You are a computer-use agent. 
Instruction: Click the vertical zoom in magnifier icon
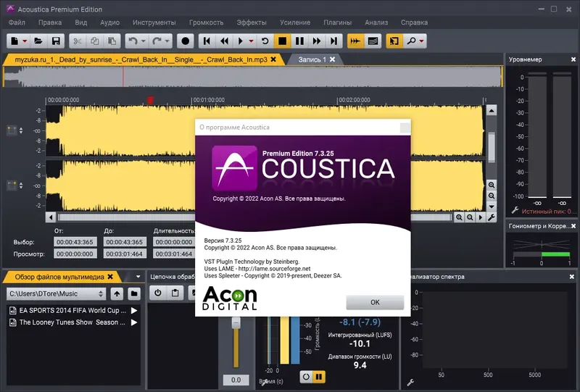coord(492,185)
